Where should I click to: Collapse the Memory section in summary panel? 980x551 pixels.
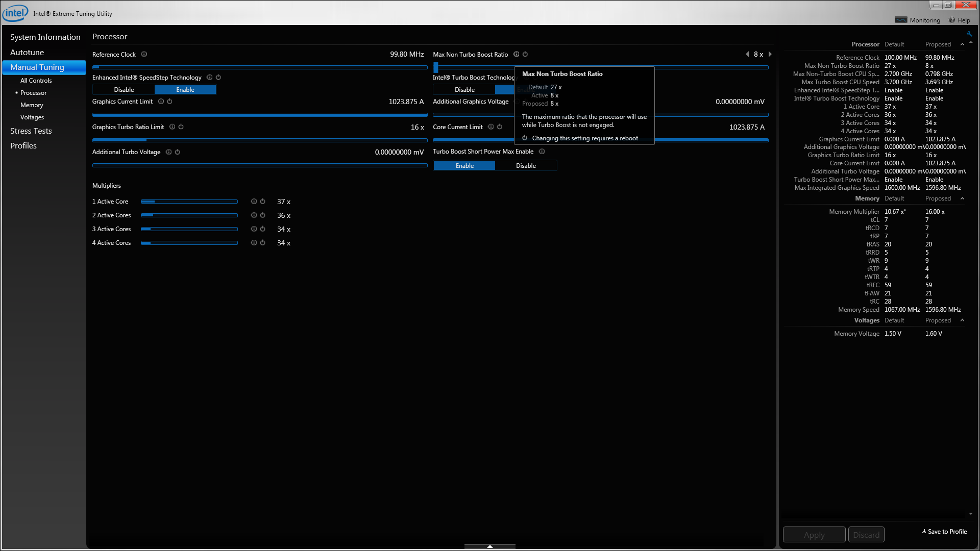[x=962, y=198]
